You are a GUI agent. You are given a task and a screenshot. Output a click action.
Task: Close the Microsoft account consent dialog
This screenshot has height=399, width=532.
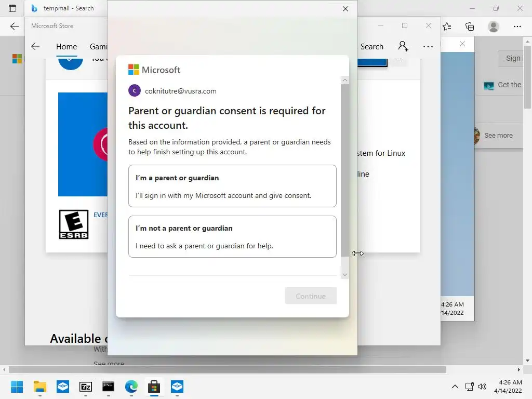(x=345, y=9)
